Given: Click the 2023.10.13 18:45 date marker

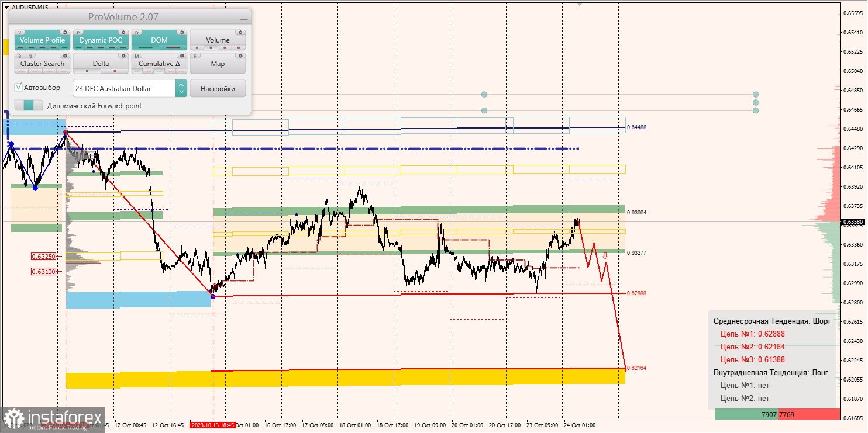Looking at the screenshot, I should point(213,425).
